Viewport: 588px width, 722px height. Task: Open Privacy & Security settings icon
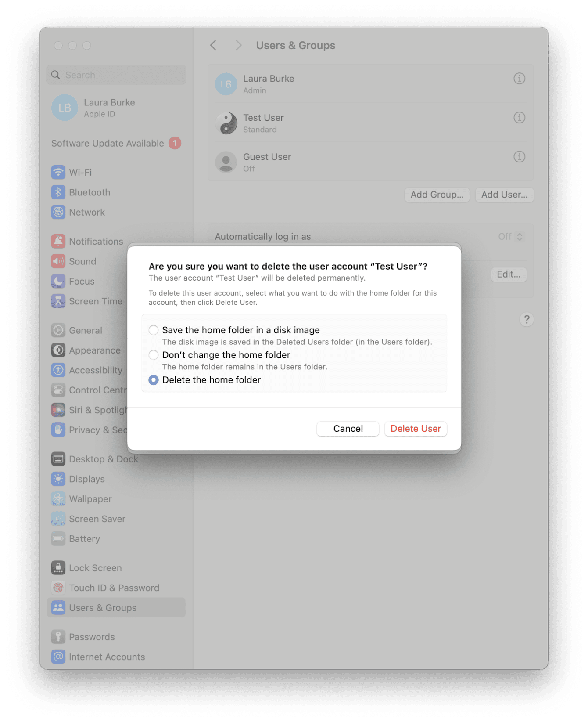[58, 430]
